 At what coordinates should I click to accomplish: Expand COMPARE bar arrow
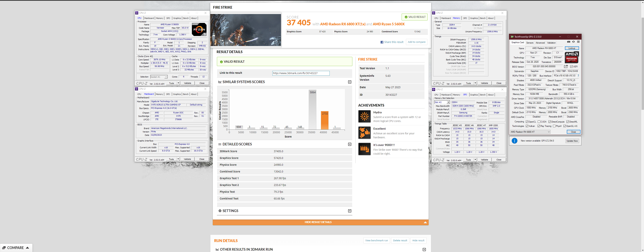[x=28, y=248]
